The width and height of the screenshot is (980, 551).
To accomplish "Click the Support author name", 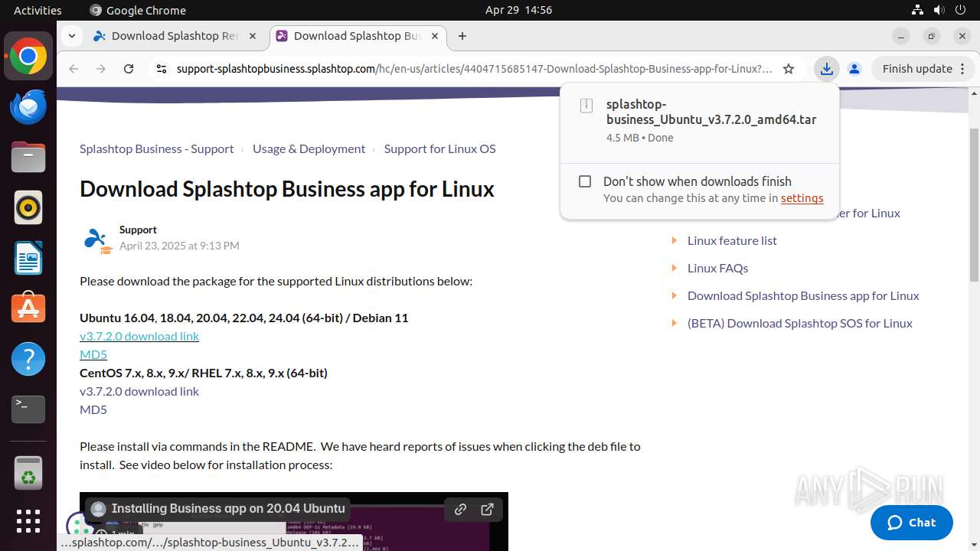I will (x=138, y=230).
